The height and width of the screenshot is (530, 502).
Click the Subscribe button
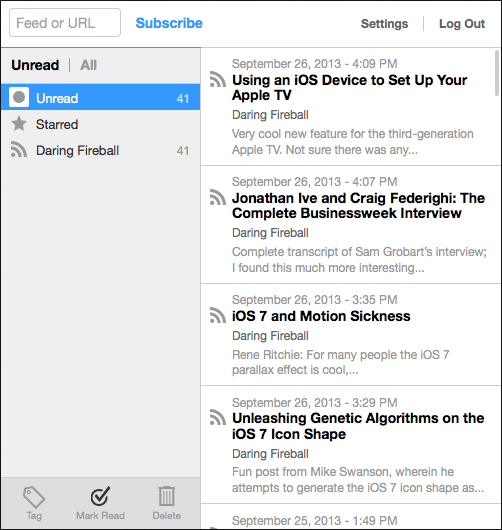click(169, 23)
